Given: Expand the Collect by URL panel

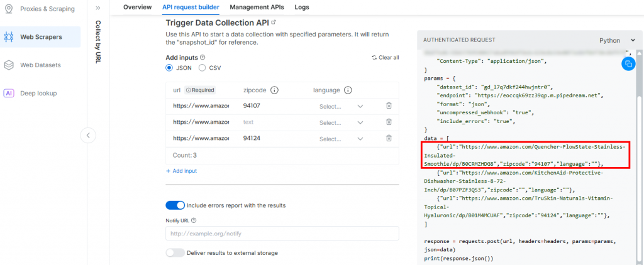Looking at the screenshot, I should coord(98,8).
